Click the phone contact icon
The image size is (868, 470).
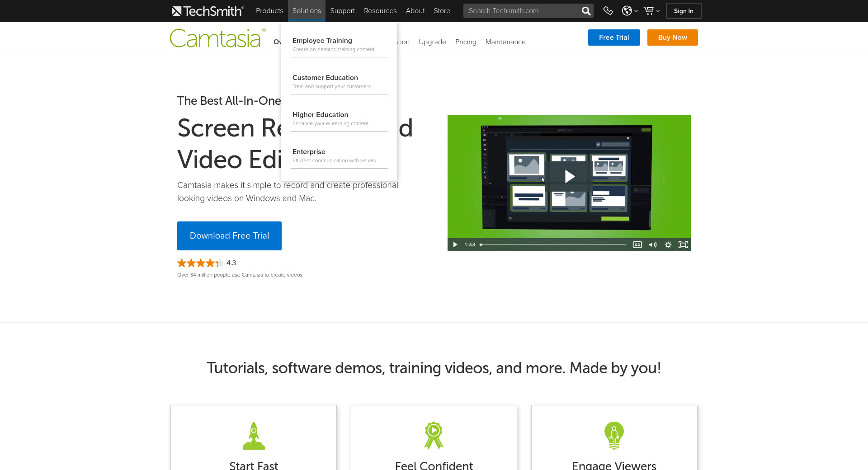click(608, 11)
